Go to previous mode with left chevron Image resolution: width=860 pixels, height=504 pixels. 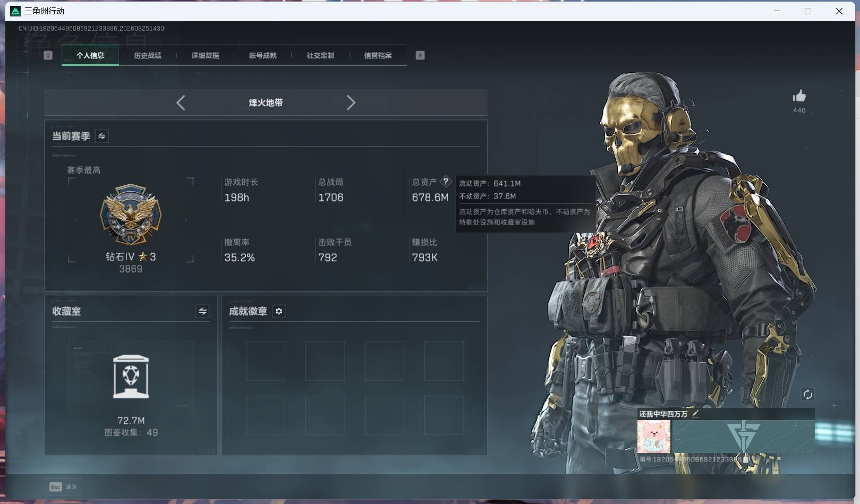(x=181, y=102)
